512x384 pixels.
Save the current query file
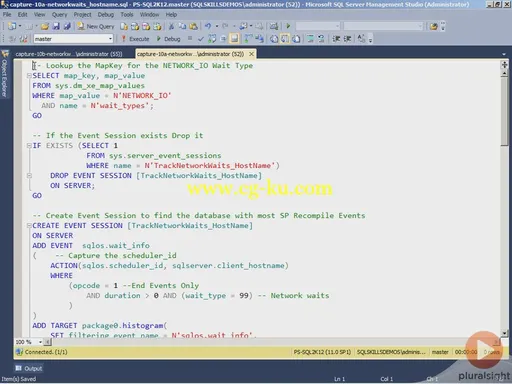(x=56, y=26)
